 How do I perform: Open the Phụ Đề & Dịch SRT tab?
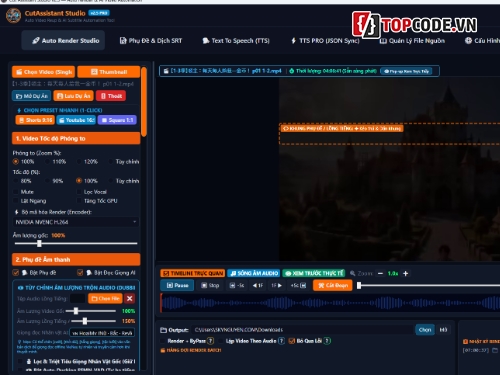pos(151,41)
